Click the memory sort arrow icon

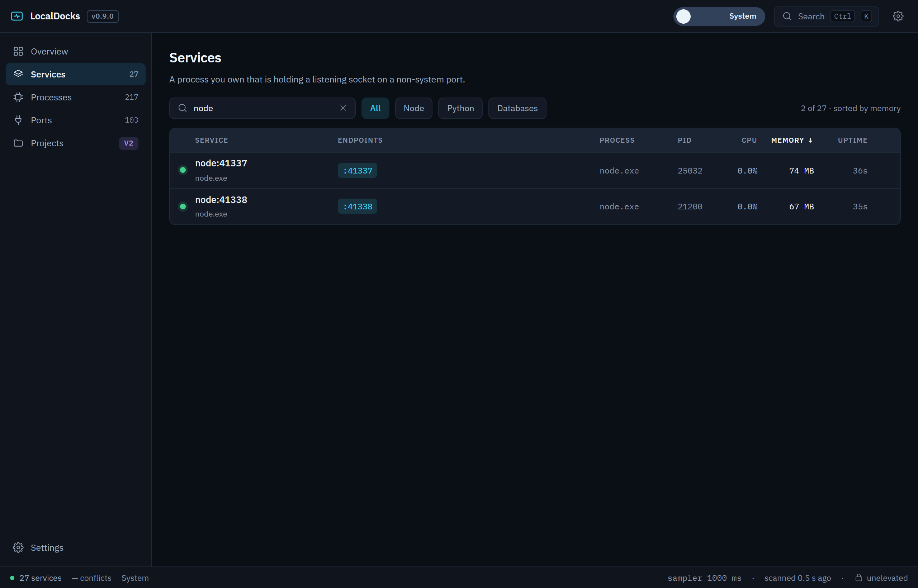(x=810, y=140)
